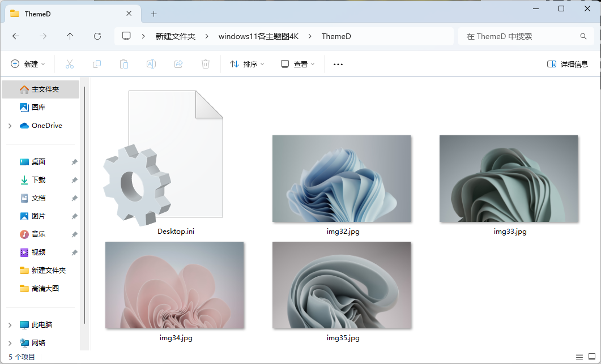Viewport: 601px width, 364px height.
Task: Click the Delete trash can icon
Action: (206, 64)
